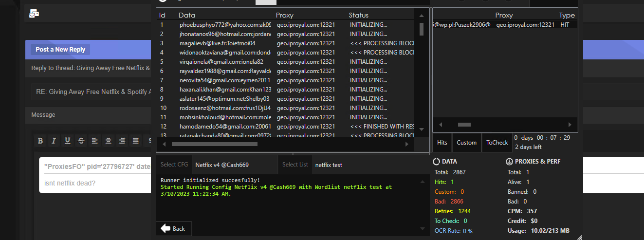
Task: Sort the runner list by Id column header
Action: click(162, 15)
